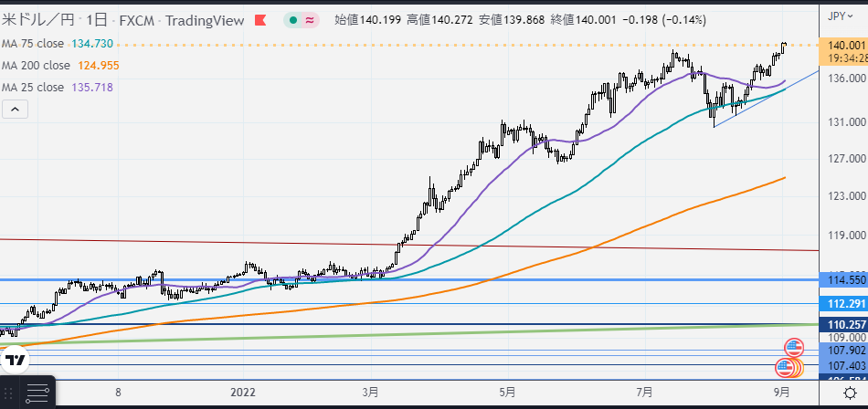Click the 7月 label on time axis
Viewport: 868px width, 409px height.
tap(644, 393)
